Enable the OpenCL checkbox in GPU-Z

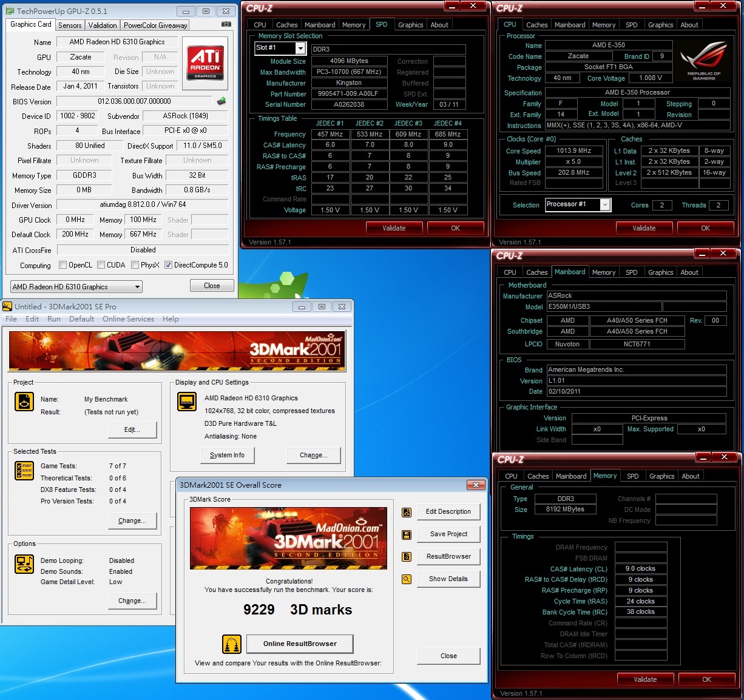coord(63,265)
